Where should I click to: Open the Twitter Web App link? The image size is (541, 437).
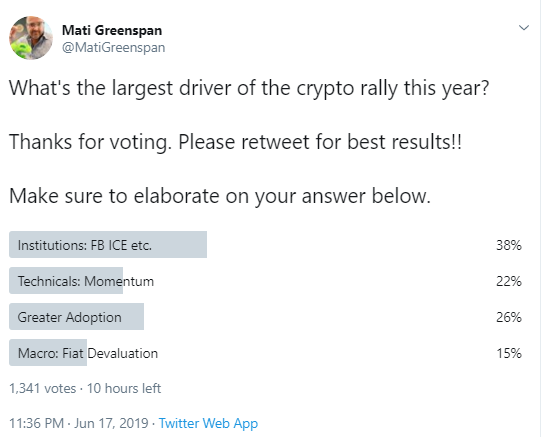coord(208,423)
